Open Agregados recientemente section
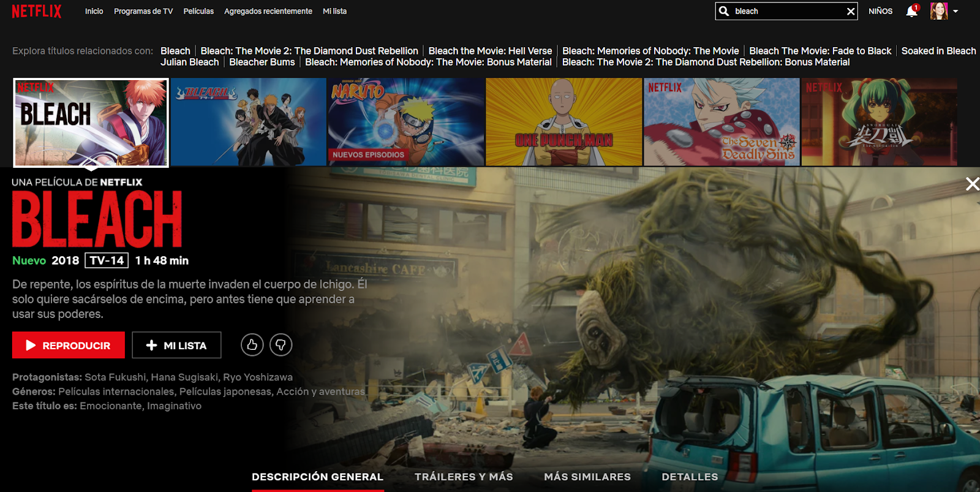The height and width of the screenshot is (492, 980). [x=268, y=11]
